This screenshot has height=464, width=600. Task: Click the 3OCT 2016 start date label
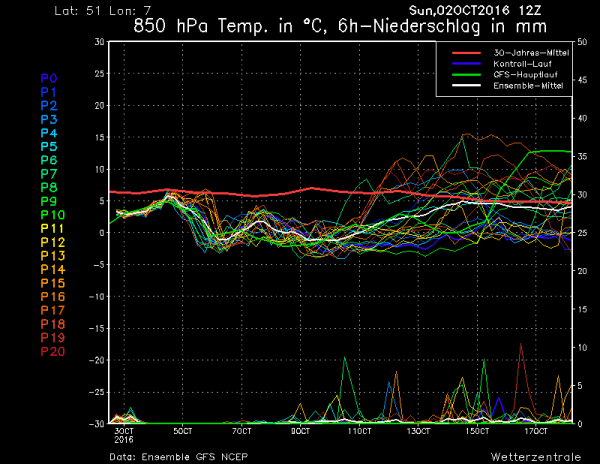click(125, 435)
